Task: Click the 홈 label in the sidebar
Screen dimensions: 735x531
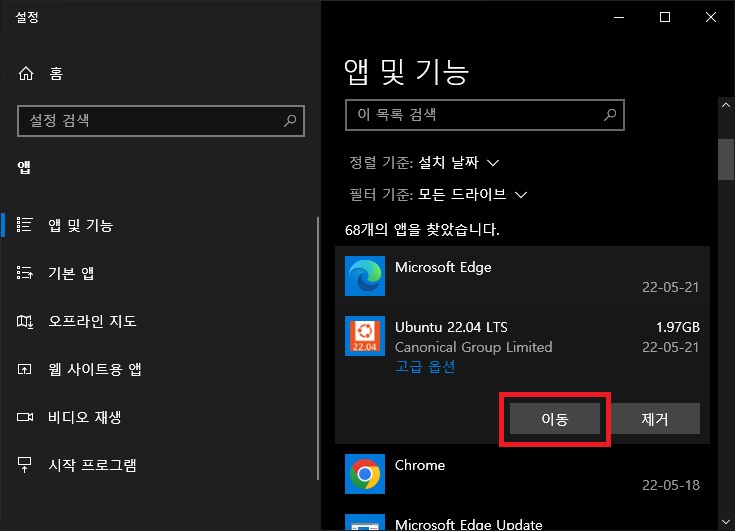Action: tap(56, 74)
